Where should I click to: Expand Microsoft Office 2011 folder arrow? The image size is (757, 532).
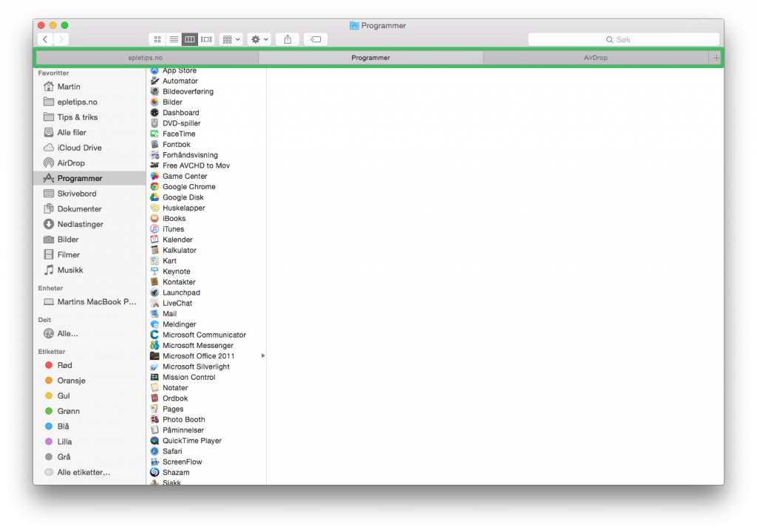click(x=262, y=356)
